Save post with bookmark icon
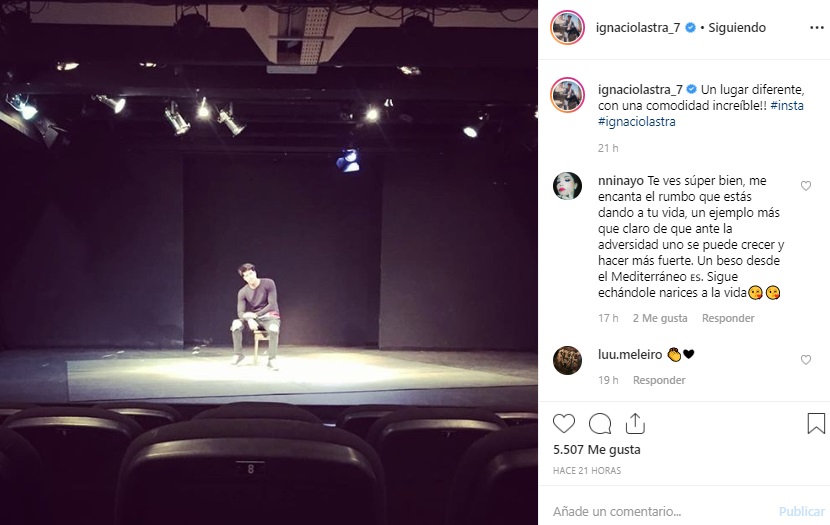This screenshot has width=830, height=525. pyautogui.click(x=816, y=423)
